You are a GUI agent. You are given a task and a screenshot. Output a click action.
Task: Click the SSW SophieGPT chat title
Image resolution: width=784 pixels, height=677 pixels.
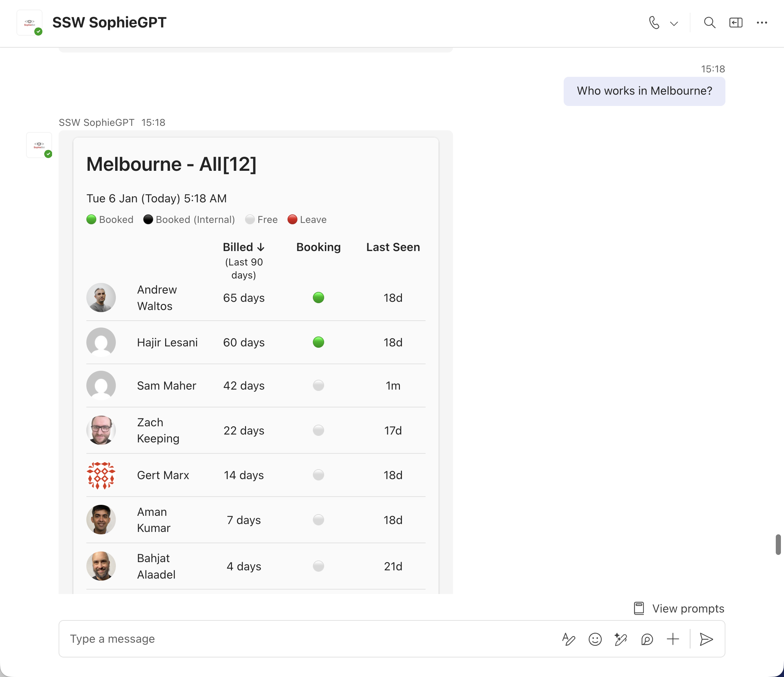[x=109, y=23]
